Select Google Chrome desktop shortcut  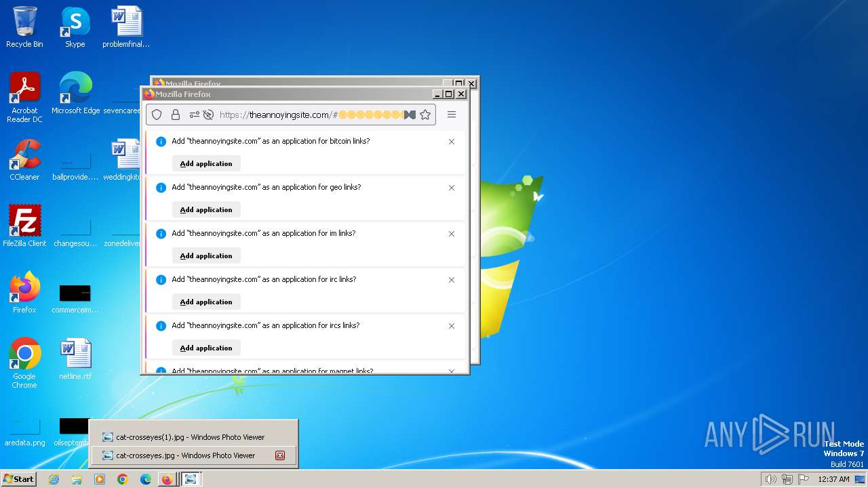24,363
